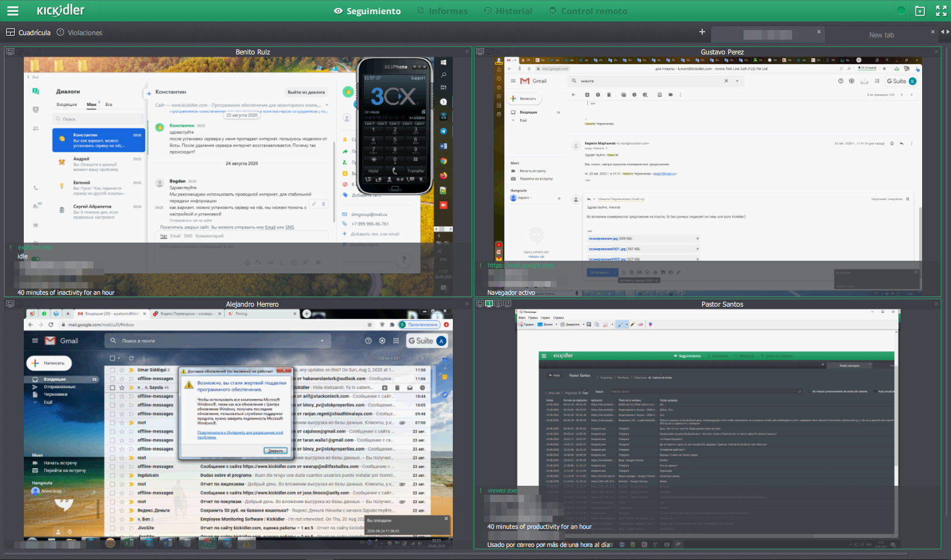Tick the JivoSite email checkbox
The height and width of the screenshot is (560, 951).
pos(112,528)
